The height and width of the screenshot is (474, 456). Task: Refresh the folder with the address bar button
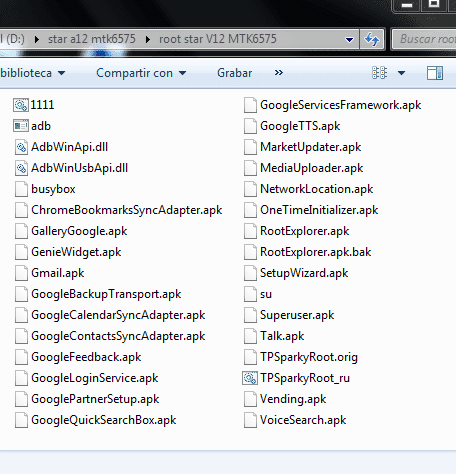[x=372, y=39]
